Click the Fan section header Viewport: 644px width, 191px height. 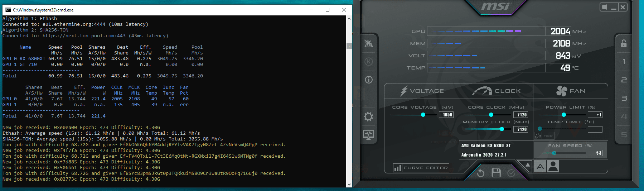click(571, 91)
